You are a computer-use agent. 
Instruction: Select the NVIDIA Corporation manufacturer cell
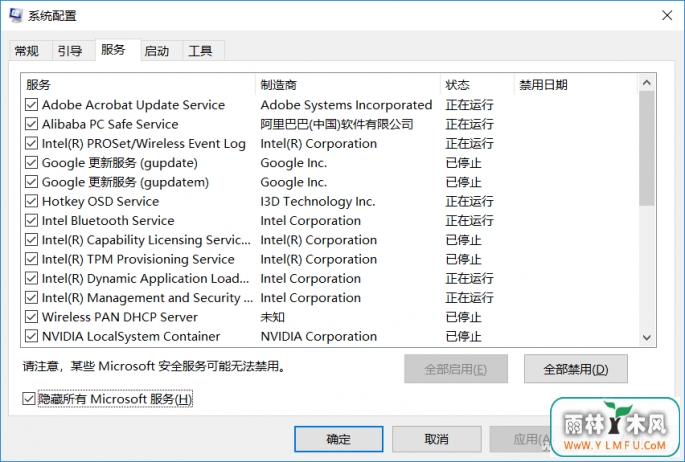point(318,336)
